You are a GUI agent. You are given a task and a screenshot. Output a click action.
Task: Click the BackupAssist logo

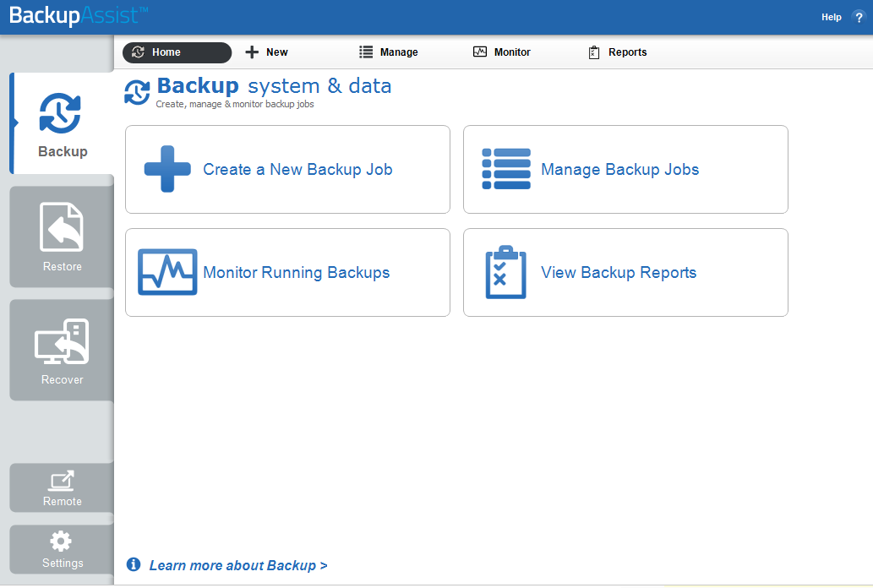click(79, 15)
